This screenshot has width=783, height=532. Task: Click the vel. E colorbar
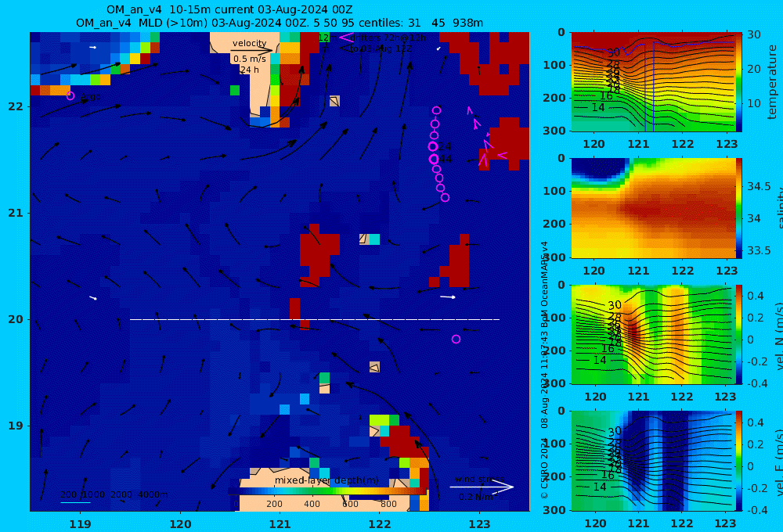[738, 461]
